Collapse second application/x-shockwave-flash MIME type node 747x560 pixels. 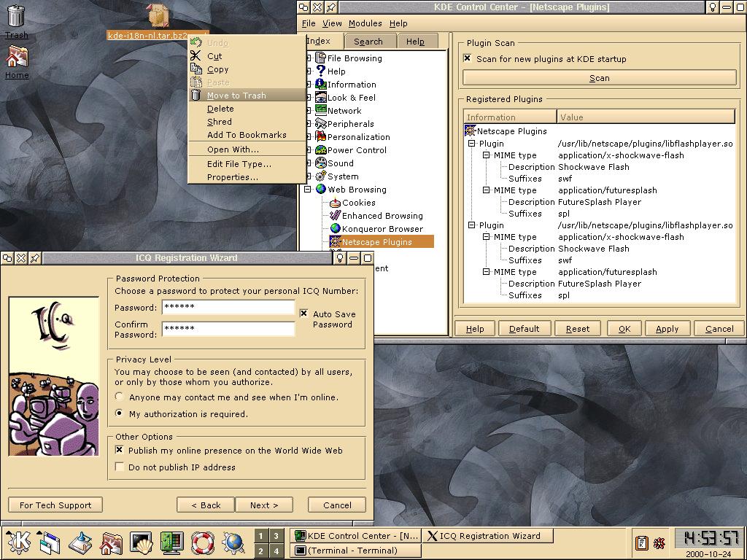tap(486, 236)
